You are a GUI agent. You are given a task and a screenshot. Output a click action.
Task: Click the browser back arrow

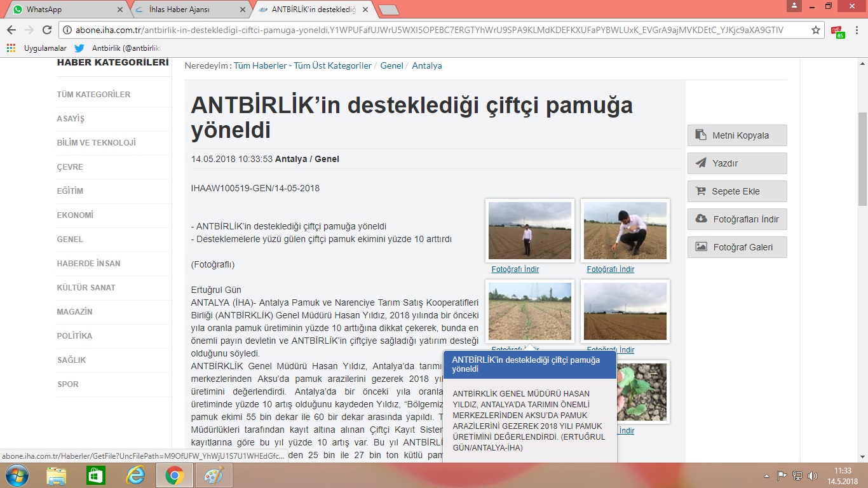click(x=11, y=30)
